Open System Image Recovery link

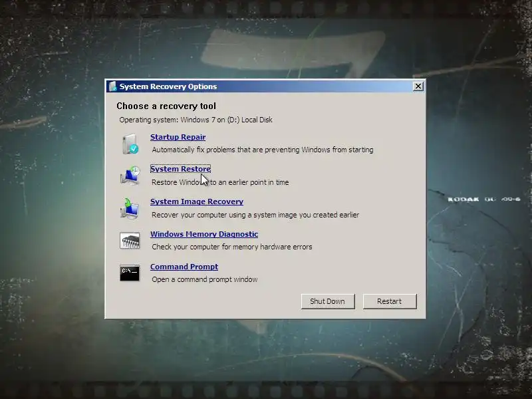(197, 201)
